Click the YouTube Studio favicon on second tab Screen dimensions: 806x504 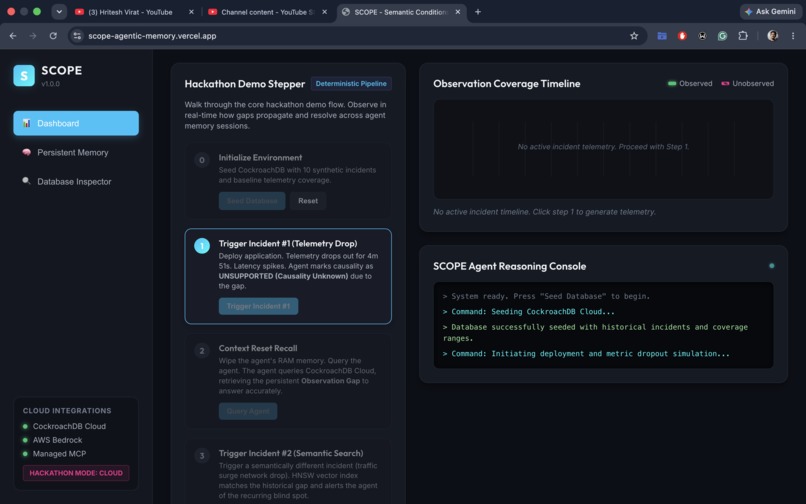(x=213, y=12)
